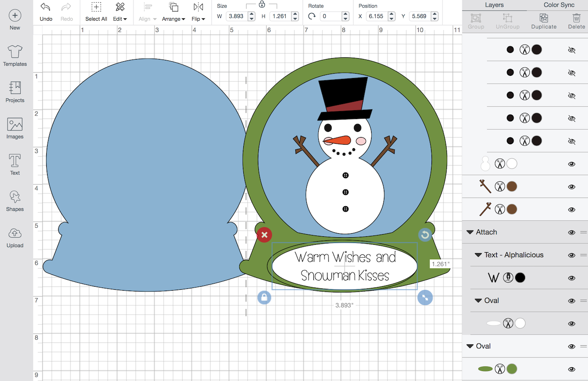Decrease Y position with stepper down arrow
The image size is (588, 381).
(435, 19)
